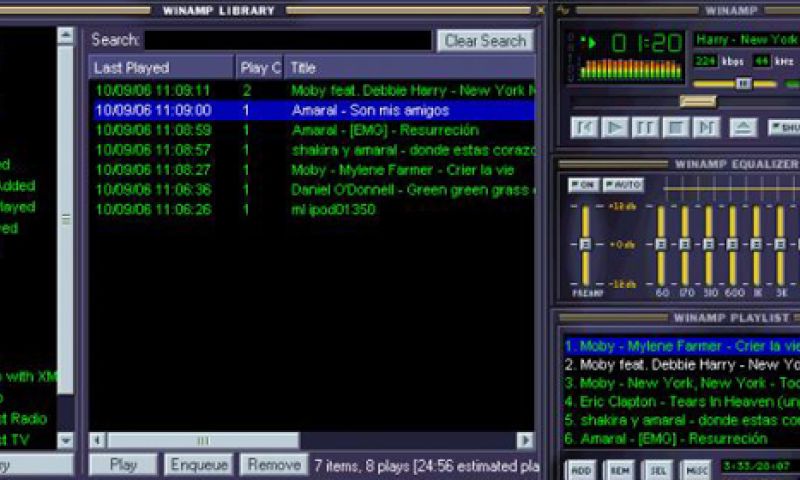
Task: Sort by Last Played column header
Action: (162, 68)
